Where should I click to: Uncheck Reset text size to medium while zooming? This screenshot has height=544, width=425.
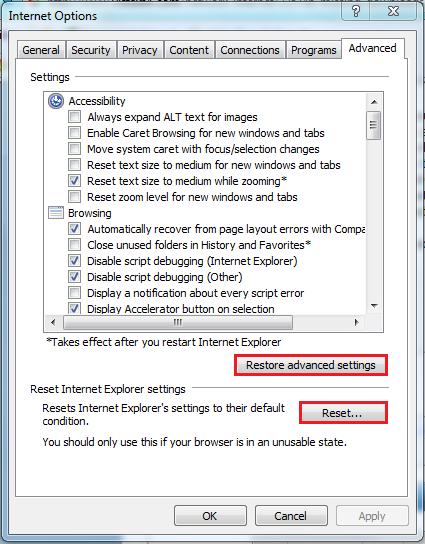point(74,181)
